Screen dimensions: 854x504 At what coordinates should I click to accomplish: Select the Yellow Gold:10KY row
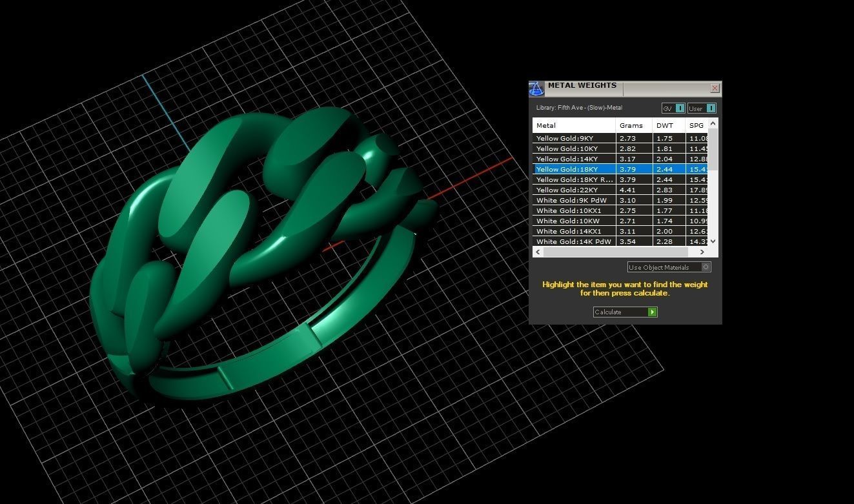pos(620,148)
